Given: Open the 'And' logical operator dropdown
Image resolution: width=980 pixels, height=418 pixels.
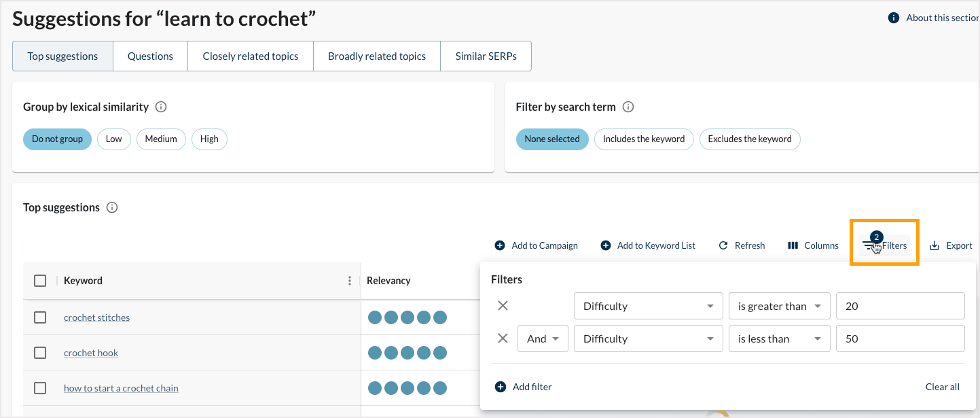Looking at the screenshot, I should (543, 338).
